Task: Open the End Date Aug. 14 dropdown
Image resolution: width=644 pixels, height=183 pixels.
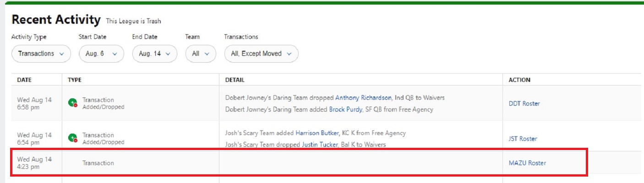Action: (155, 54)
